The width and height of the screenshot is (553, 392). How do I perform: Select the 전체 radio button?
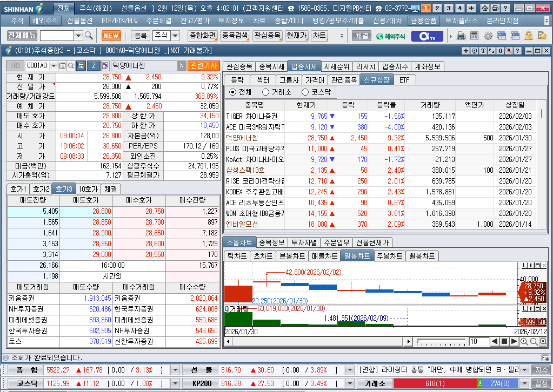click(233, 92)
